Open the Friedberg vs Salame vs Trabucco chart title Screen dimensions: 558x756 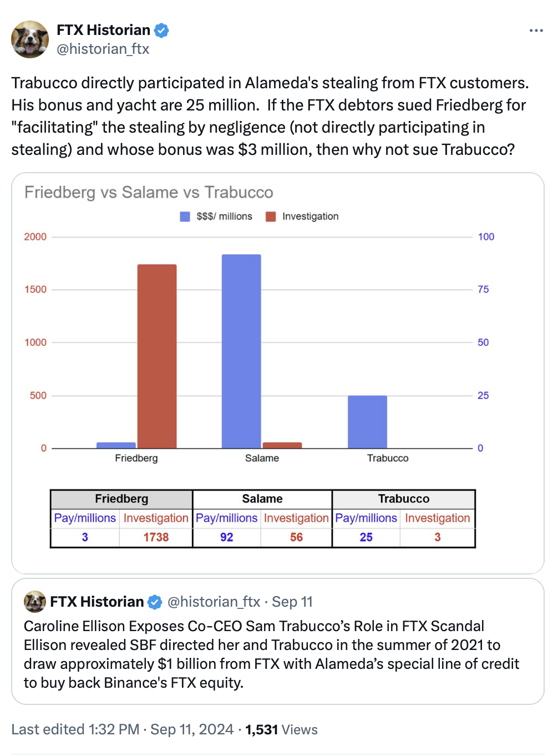(149, 192)
